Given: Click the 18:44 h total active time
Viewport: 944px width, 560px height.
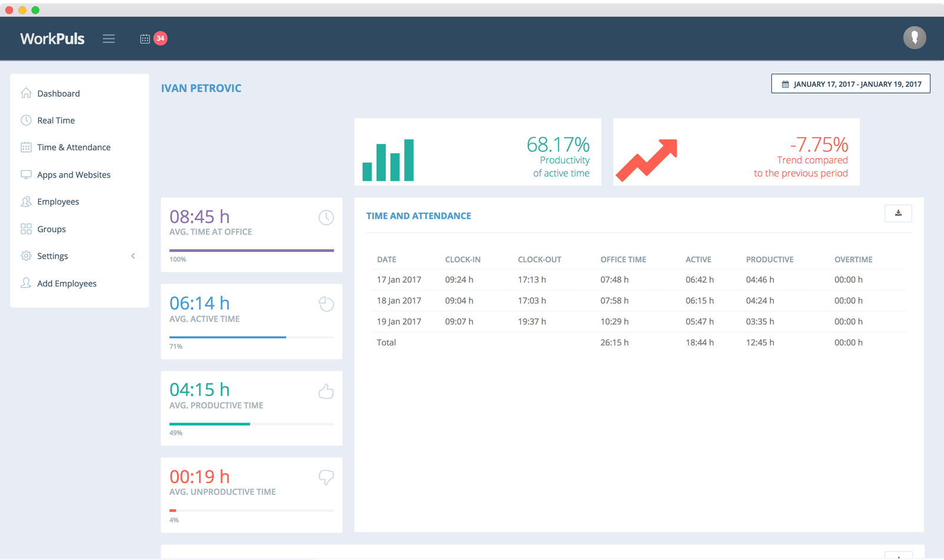Looking at the screenshot, I should (x=699, y=342).
